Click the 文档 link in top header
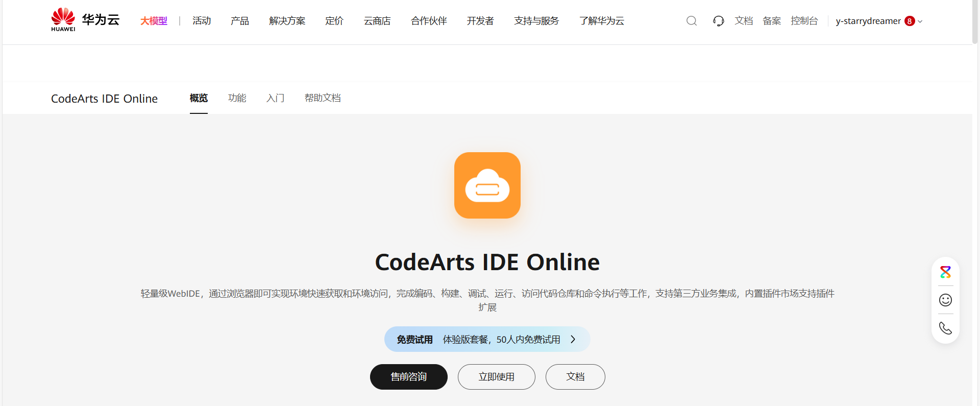The width and height of the screenshot is (980, 406). tap(744, 21)
